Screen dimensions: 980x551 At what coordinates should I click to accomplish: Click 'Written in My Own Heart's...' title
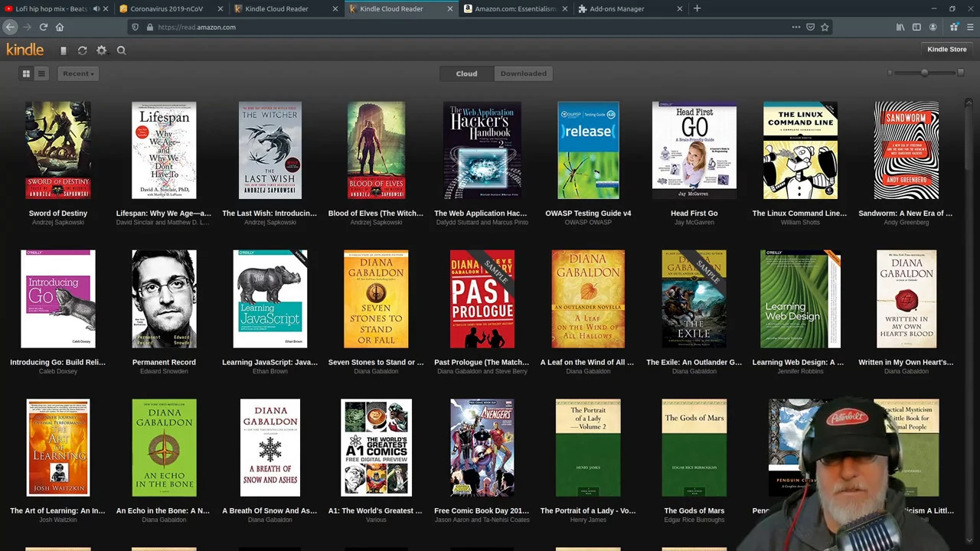906,362
